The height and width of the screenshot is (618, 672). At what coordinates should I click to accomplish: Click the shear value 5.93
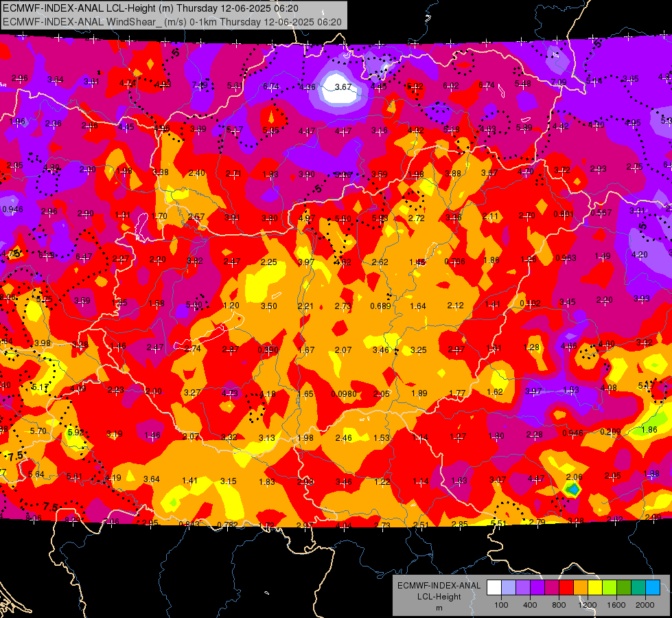(380, 218)
